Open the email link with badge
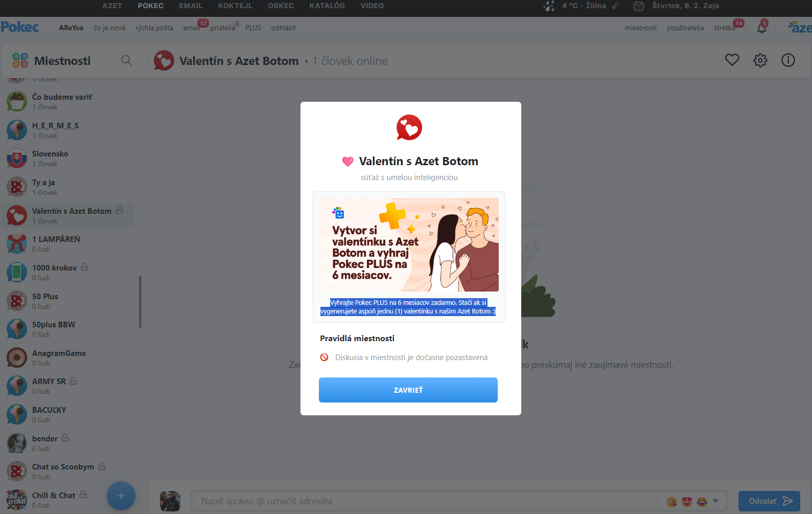The width and height of the screenshot is (812, 514). point(191,28)
